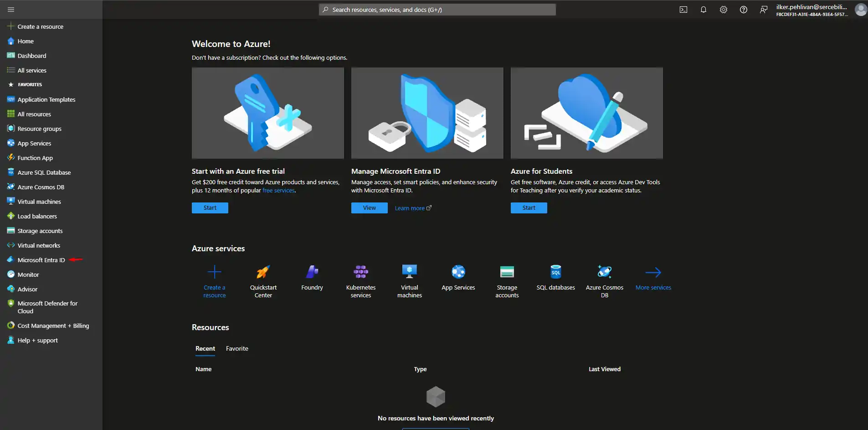Open Virtual machines service icon
This screenshot has height=430, width=868.
pyautogui.click(x=410, y=272)
